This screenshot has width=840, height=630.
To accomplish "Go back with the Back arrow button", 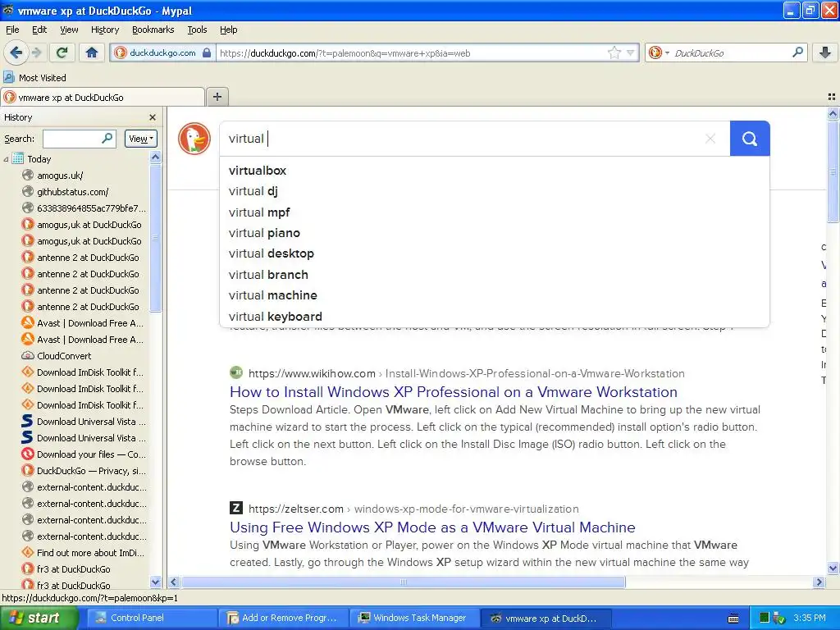I will point(16,52).
